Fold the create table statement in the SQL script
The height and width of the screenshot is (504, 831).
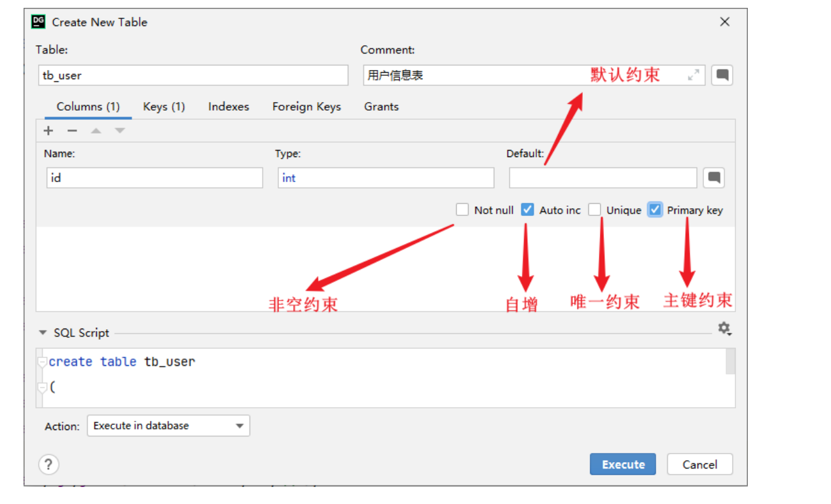(x=43, y=362)
